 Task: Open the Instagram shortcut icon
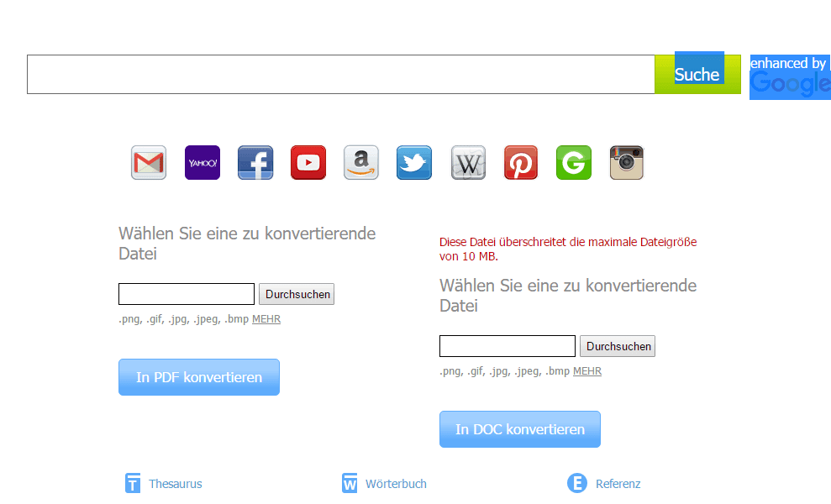[627, 163]
